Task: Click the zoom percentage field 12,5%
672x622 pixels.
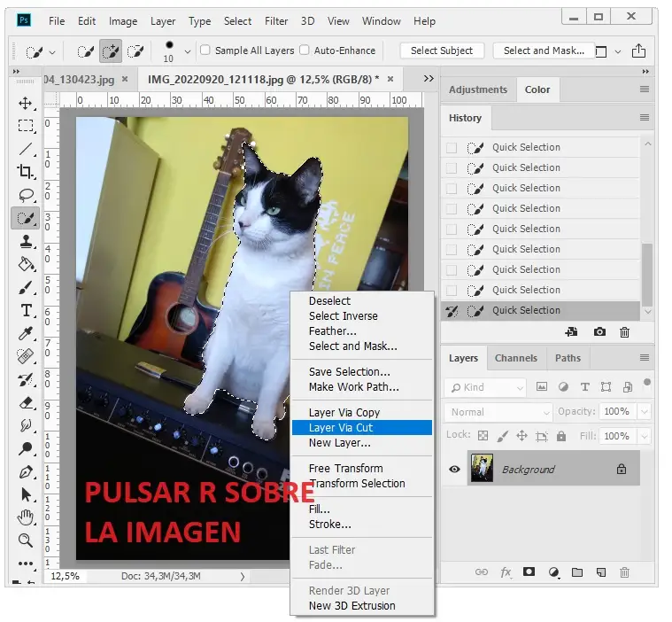Action: click(66, 576)
